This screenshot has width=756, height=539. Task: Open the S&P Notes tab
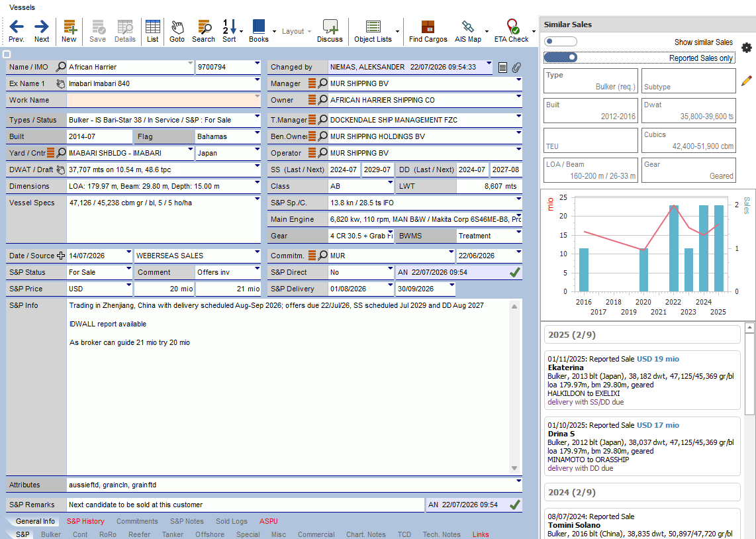coord(187,521)
